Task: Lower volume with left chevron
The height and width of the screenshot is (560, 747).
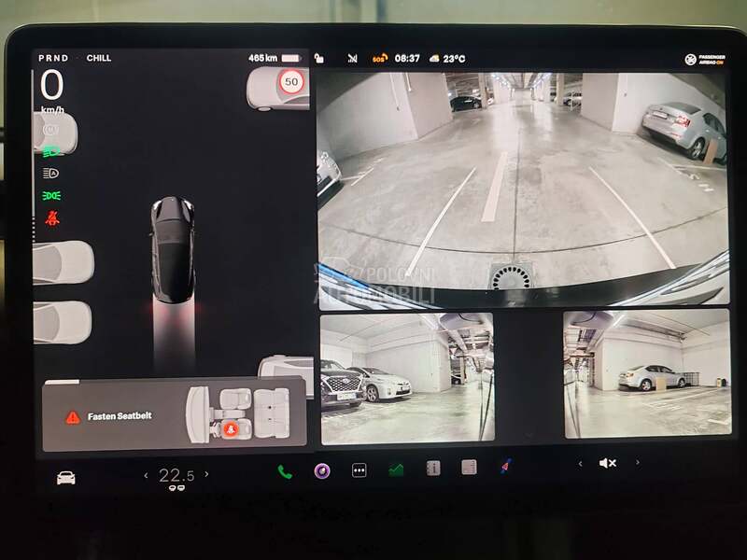Action: point(580,463)
